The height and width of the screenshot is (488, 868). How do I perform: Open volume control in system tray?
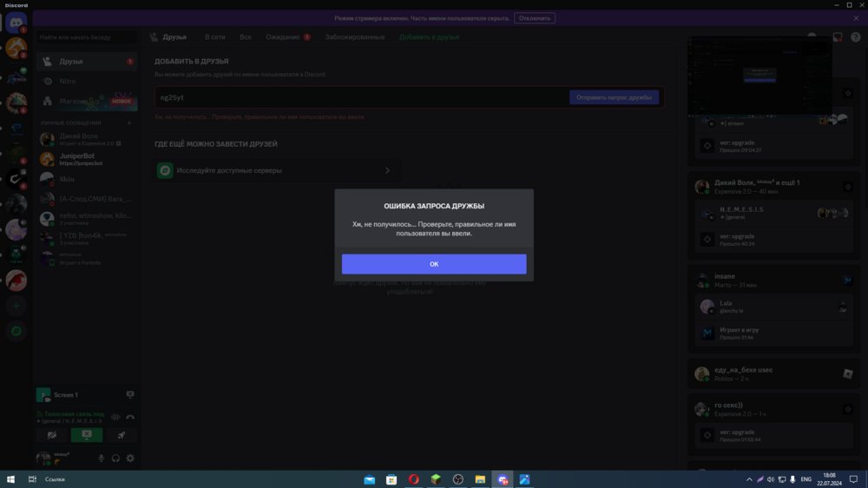point(771,479)
